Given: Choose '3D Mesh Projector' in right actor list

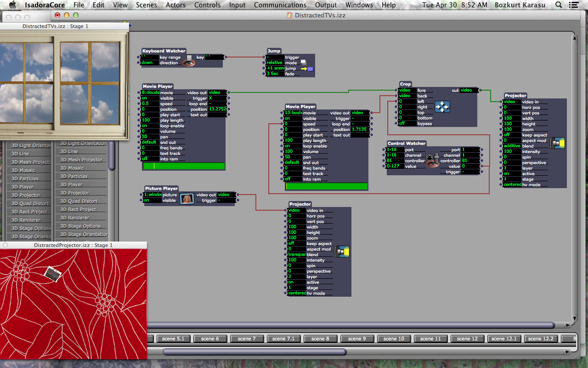Looking at the screenshot, I should (x=82, y=160).
